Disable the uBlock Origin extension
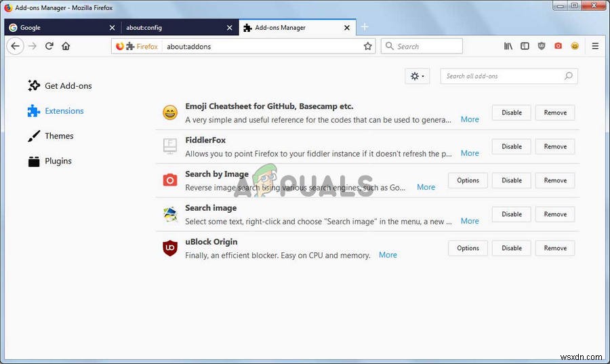Viewport: 610px width, 364px height. point(512,248)
